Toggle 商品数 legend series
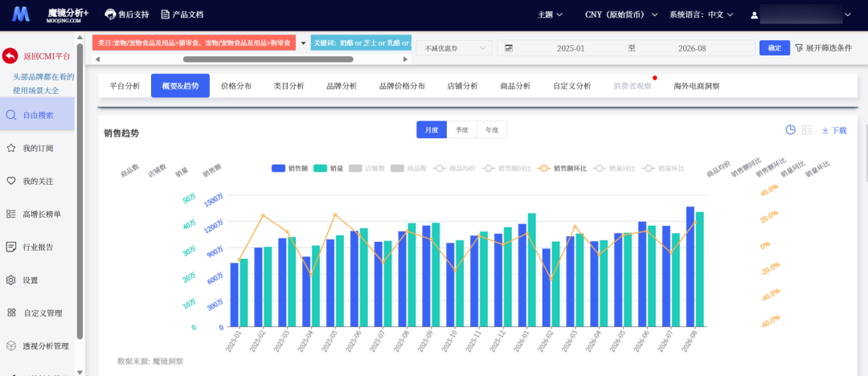Screen dimensions: 868x376 tap(408, 169)
